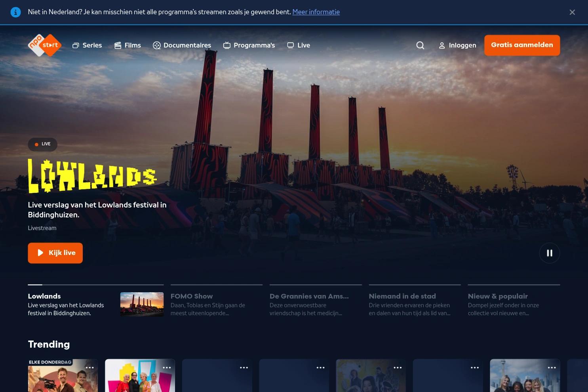
Task: Click the Trending section heading
Action: click(x=49, y=344)
